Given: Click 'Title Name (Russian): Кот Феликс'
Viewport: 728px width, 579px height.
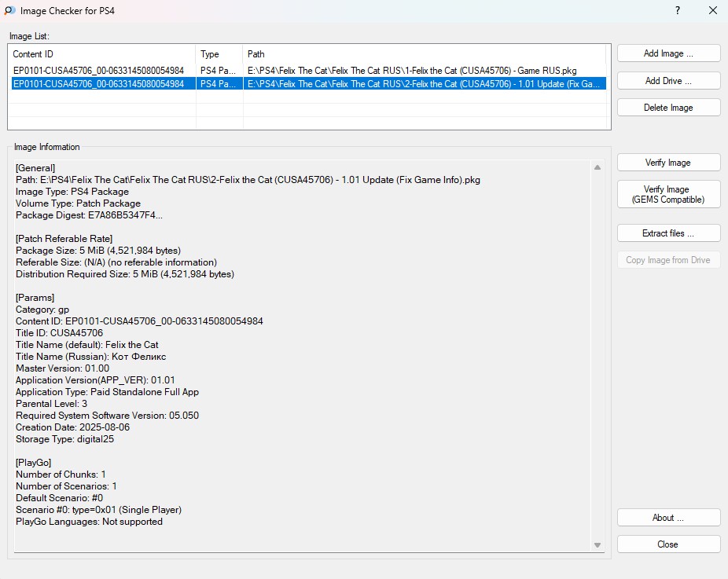Looking at the screenshot, I should tap(90, 357).
